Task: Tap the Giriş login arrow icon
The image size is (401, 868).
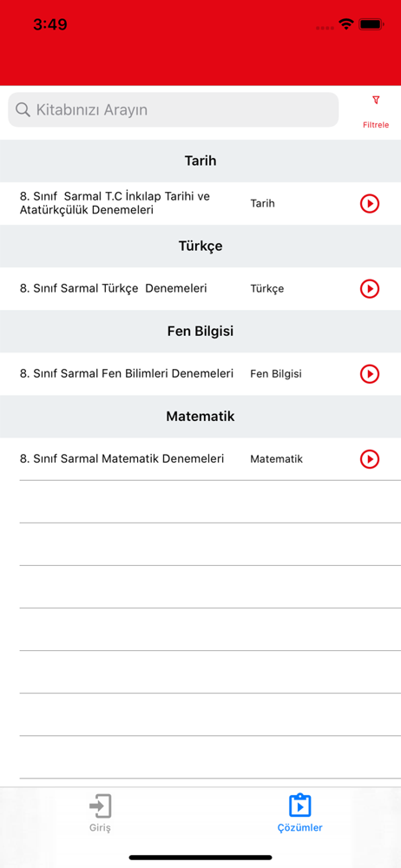Action: (101, 806)
